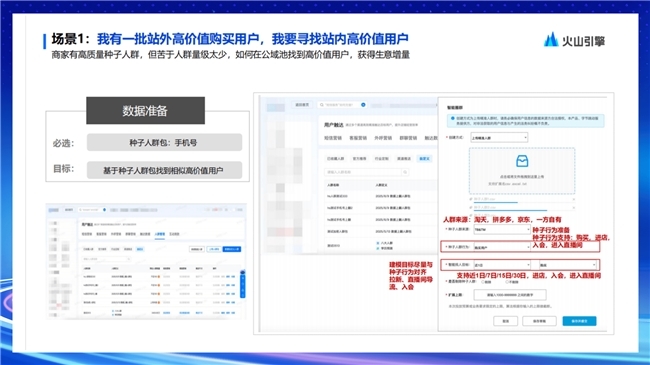Select first radio option for seed audience

tap(483, 282)
